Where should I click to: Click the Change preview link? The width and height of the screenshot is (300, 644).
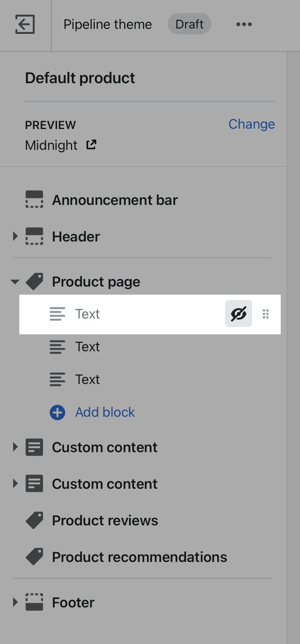tap(251, 124)
